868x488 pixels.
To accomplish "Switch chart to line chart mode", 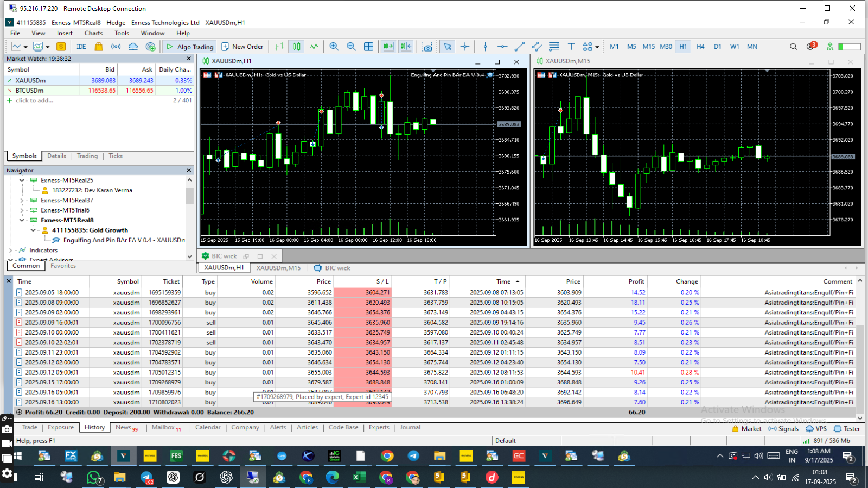I will pyautogui.click(x=314, y=47).
